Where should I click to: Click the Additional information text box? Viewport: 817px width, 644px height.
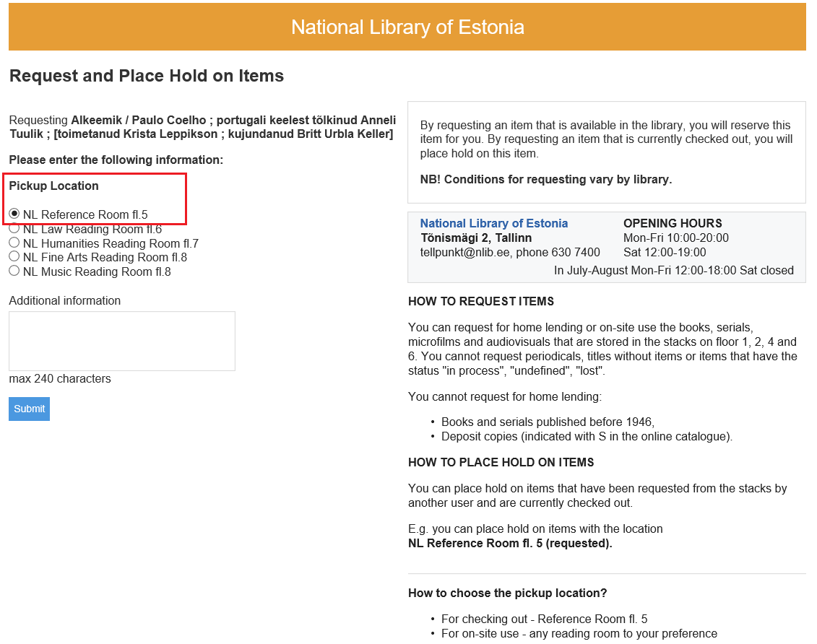[122, 341]
